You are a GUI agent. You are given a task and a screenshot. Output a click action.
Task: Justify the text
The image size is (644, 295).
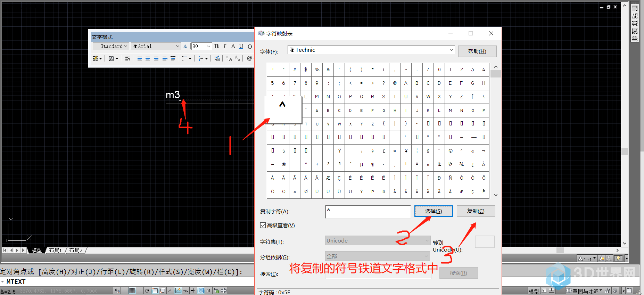coord(165,58)
